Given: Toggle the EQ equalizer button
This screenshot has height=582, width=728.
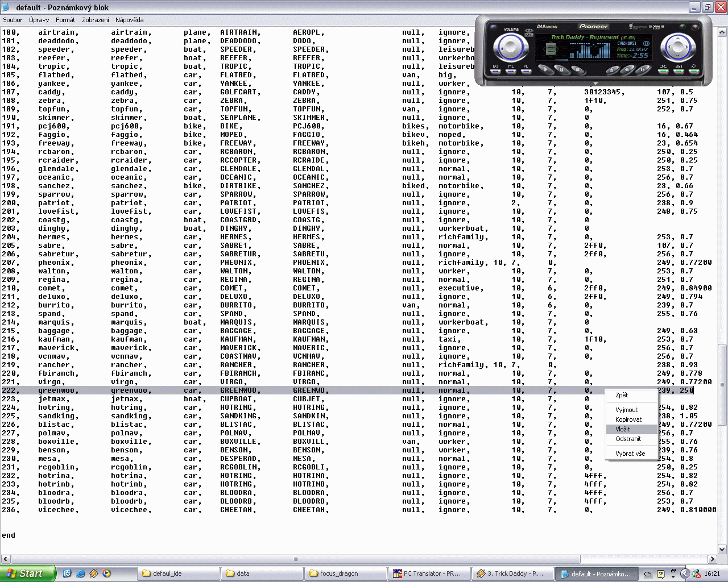Looking at the screenshot, I should 495,70.
